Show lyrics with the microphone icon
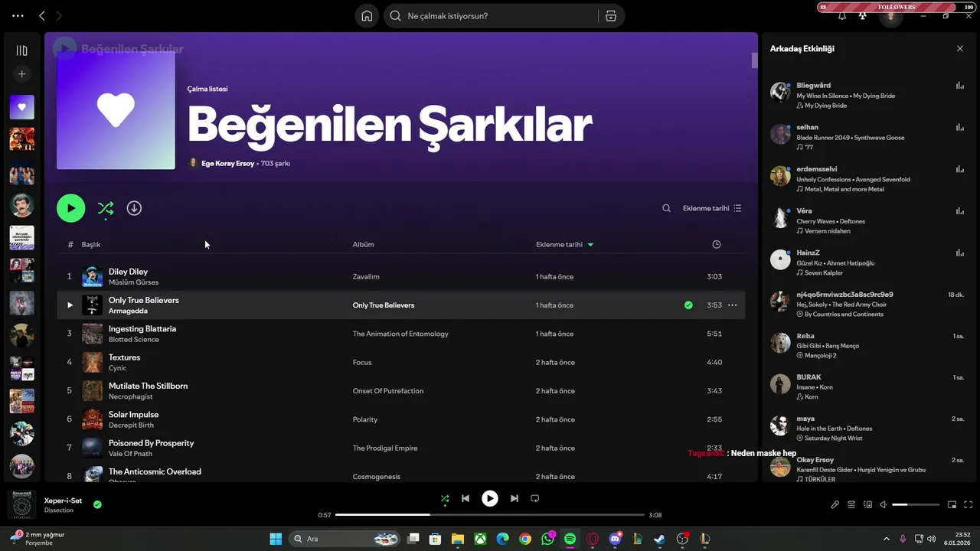This screenshot has height=551, width=980. point(835,504)
